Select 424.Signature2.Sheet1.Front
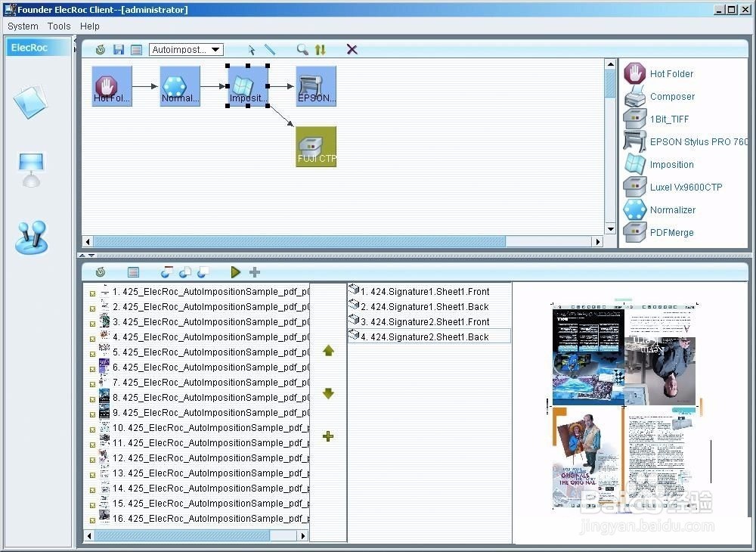This screenshot has height=552, width=756. pos(429,321)
